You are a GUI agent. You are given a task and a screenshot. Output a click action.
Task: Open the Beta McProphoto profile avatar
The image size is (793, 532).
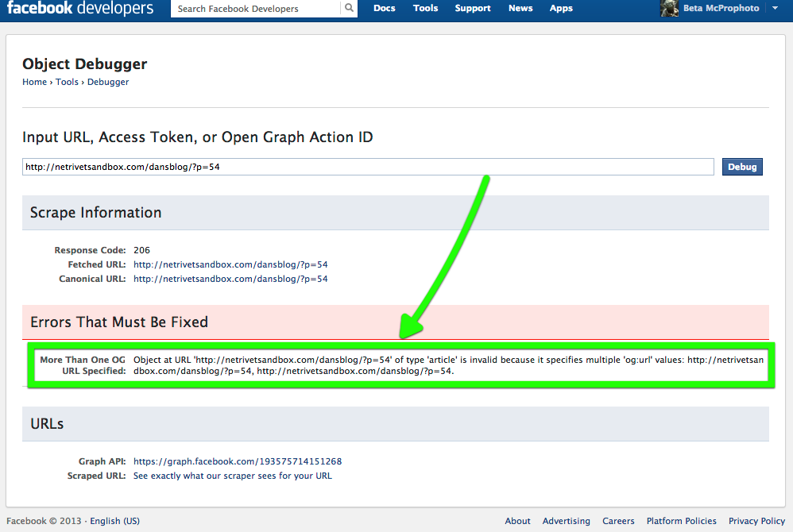[x=669, y=8]
